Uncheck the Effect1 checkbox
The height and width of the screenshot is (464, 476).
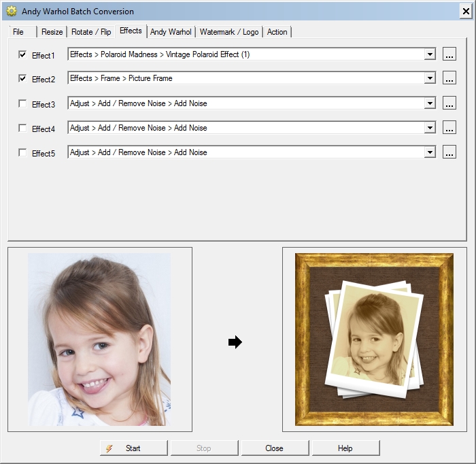[x=22, y=54]
